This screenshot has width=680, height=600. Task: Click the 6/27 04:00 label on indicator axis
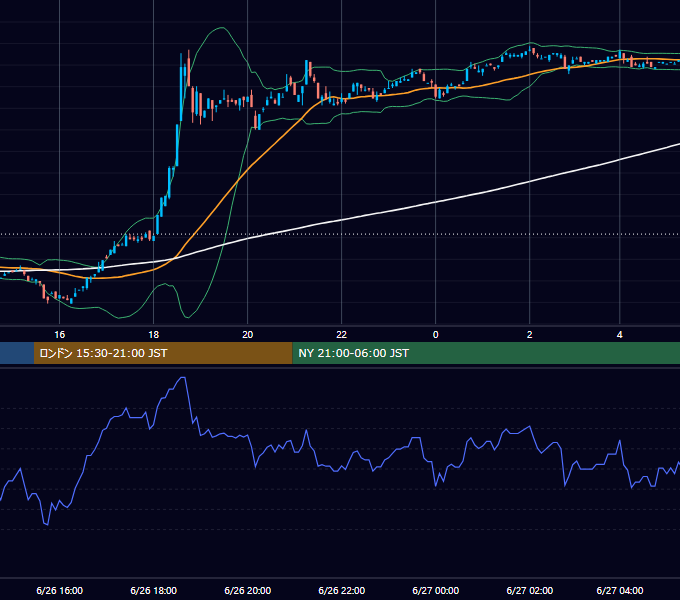click(620, 590)
